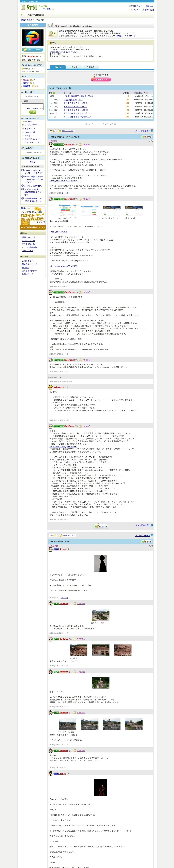Screen dimensions: 174x868
Task: Open thread ＦＰ友の会 その１（⑥所☆660）
Action: pyautogui.click(x=77, y=117)
